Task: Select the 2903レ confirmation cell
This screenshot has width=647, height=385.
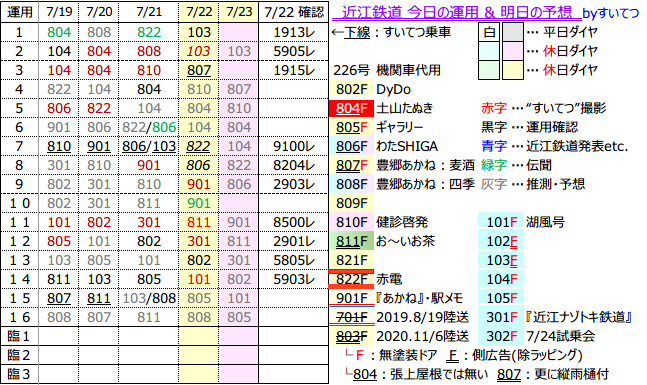Action: 294,184
